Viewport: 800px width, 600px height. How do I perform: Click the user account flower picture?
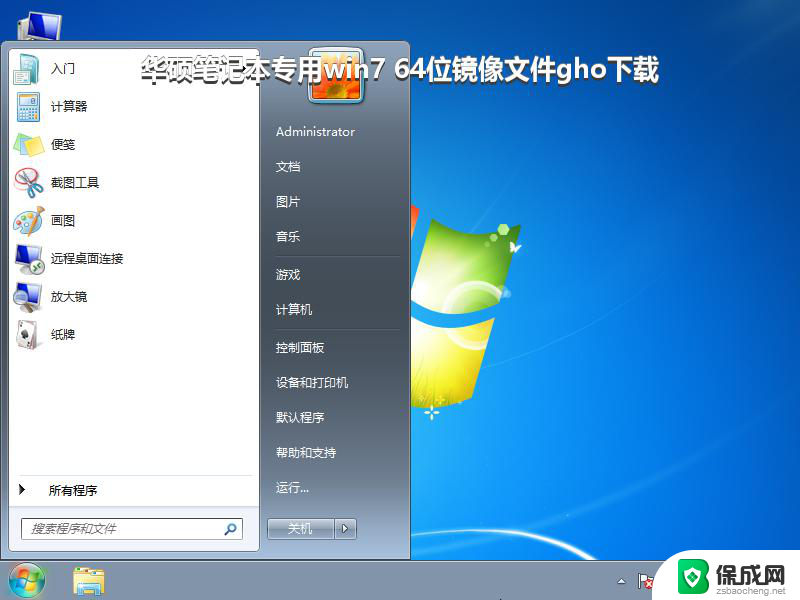pyautogui.click(x=336, y=76)
